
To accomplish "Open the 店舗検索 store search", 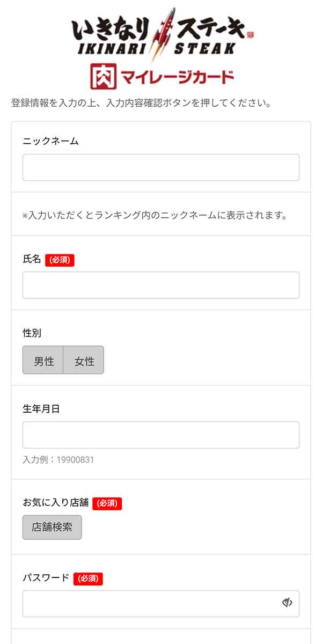I will tap(52, 527).
